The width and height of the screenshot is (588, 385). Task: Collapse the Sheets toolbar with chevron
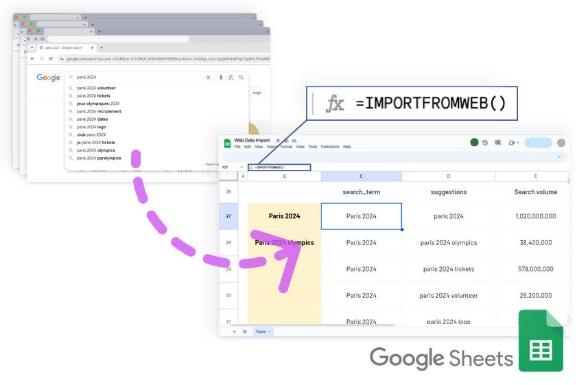coord(559,157)
